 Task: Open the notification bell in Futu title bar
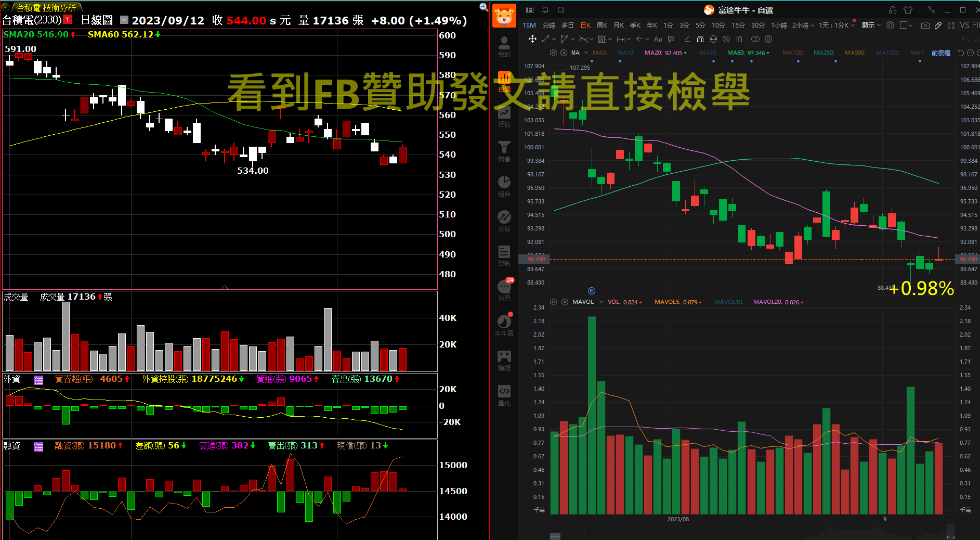(x=545, y=10)
